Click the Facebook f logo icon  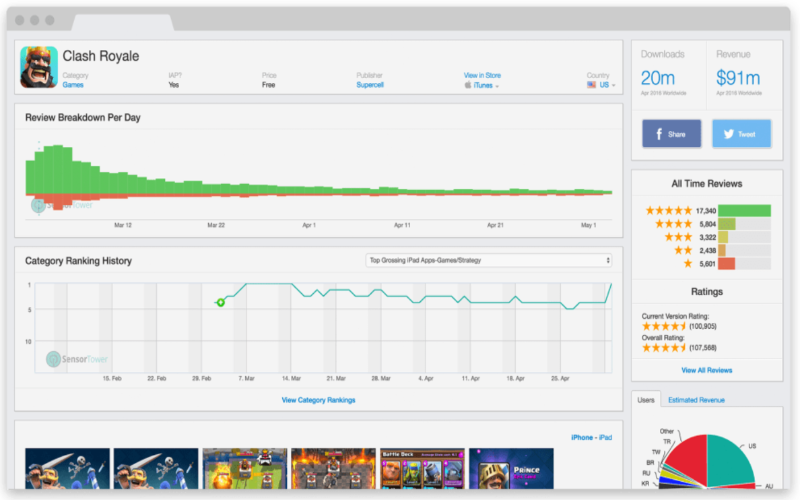[659, 134]
